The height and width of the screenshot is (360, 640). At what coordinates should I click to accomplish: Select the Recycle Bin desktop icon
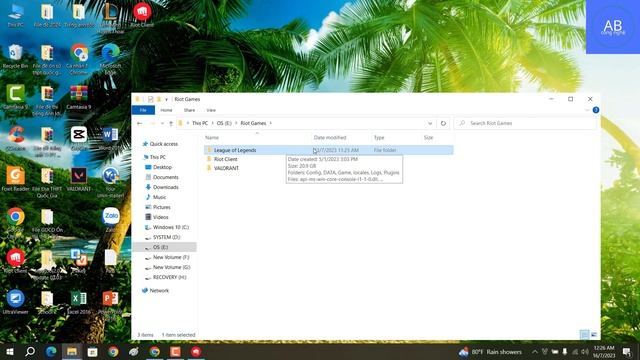click(16, 56)
